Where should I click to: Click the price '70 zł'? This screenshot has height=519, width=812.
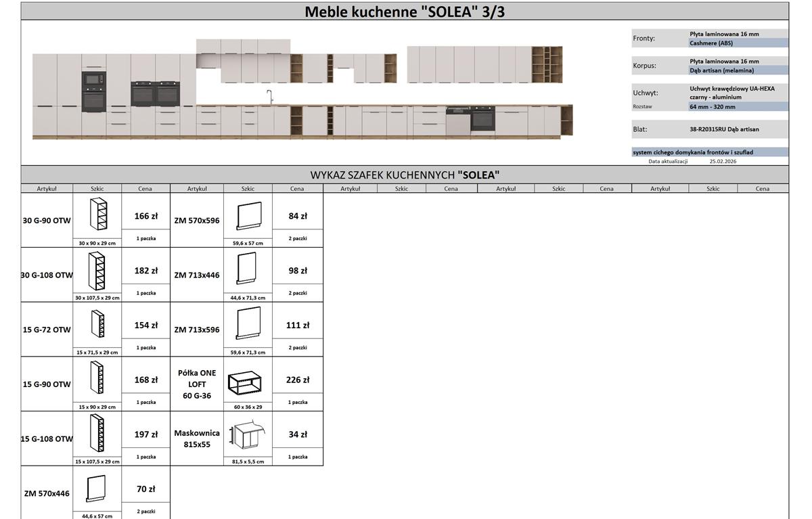146,489
